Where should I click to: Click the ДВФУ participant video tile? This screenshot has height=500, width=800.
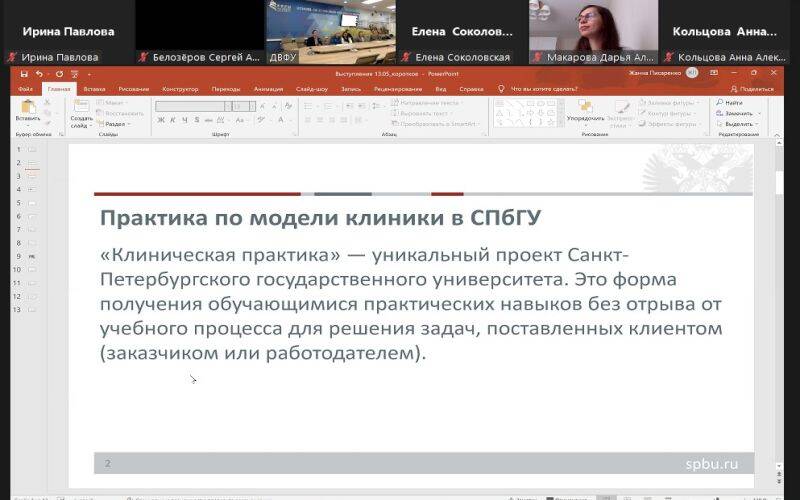tap(330, 32)
